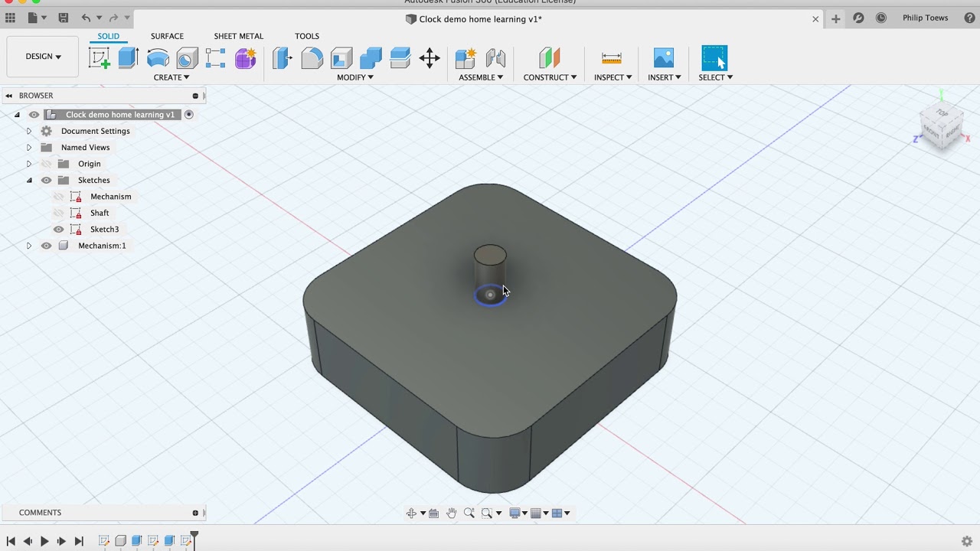980x551 pixels.
Task: Open the SELECT dropdown menu
Action: point(715,77)
